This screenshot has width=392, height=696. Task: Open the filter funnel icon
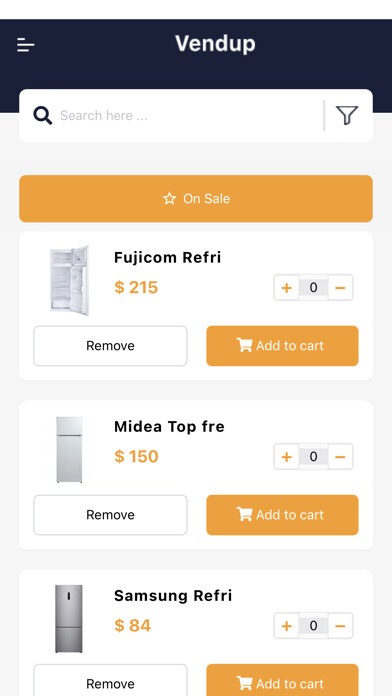click(347, 115)
